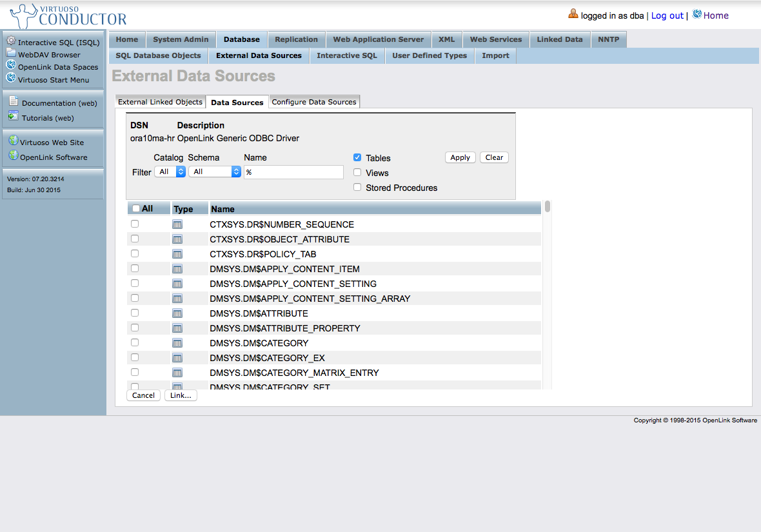Uncheck the Tables filter checkbox
The image size is (761, 532).
point(357,157)
